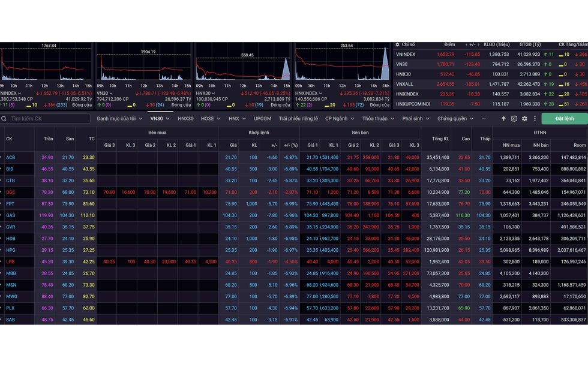Focus the Tìm kiếm CK search field
The image size is (588, 367).
pyautogui.click(x=48, y=119)
